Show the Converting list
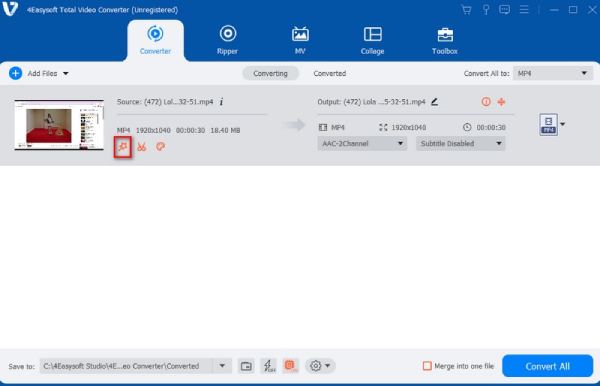The width and height of the screenshot is (600, 386). point(271,73)
